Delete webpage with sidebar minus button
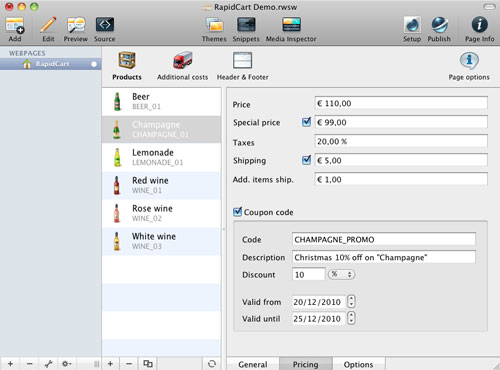500x370 pixels. [x=30, y=364]
